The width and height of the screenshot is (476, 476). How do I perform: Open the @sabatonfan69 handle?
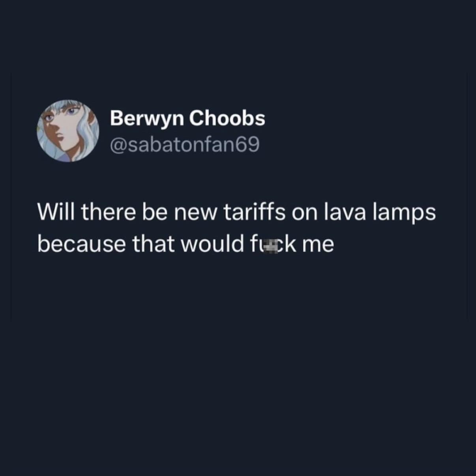pyautogui.click(x=185, y=144)
